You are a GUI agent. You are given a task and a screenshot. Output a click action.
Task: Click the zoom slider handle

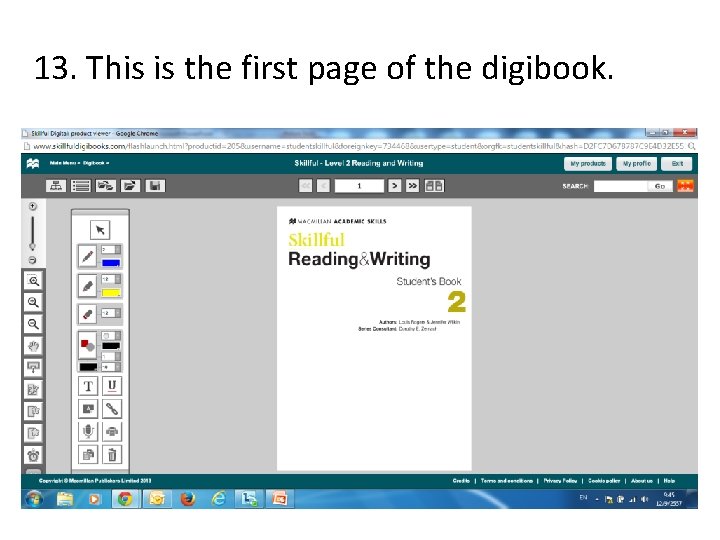coord(33,246)
